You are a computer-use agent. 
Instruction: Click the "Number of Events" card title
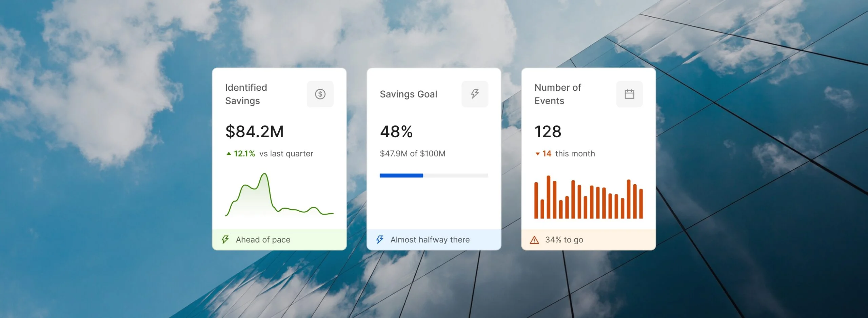click(558, 94)
